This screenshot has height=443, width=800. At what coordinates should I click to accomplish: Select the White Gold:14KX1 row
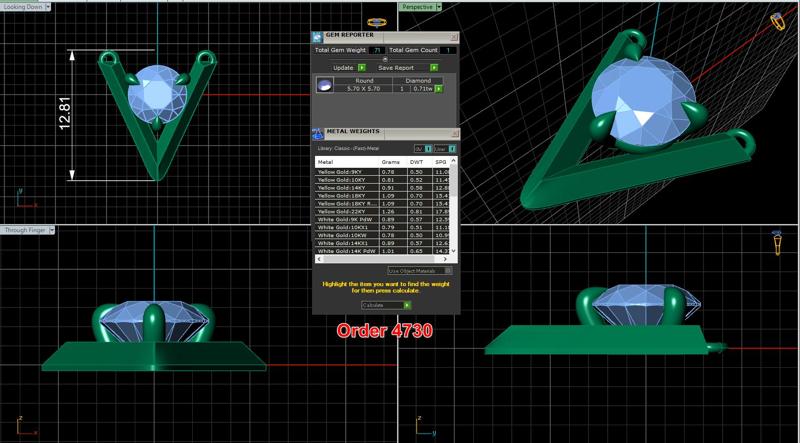(x=382, y=243)
